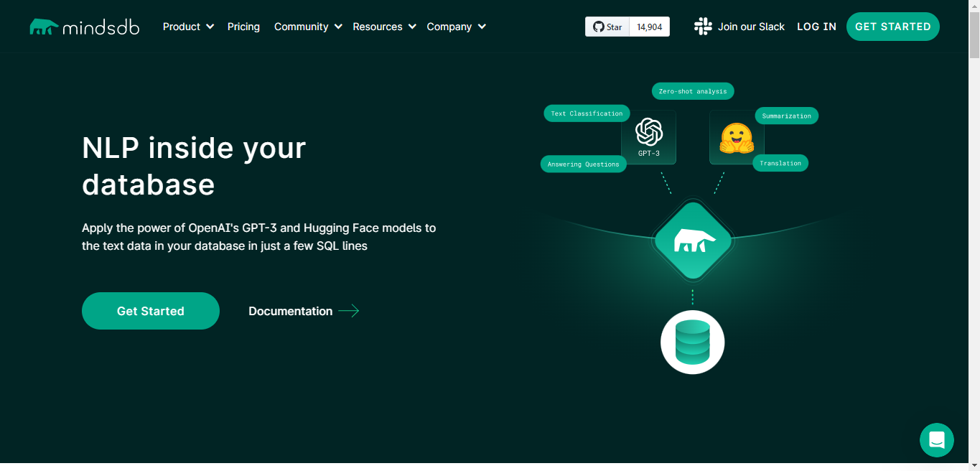Click the scrollbar up arrow
Screen dimensions: 980x471
(974, 5)
